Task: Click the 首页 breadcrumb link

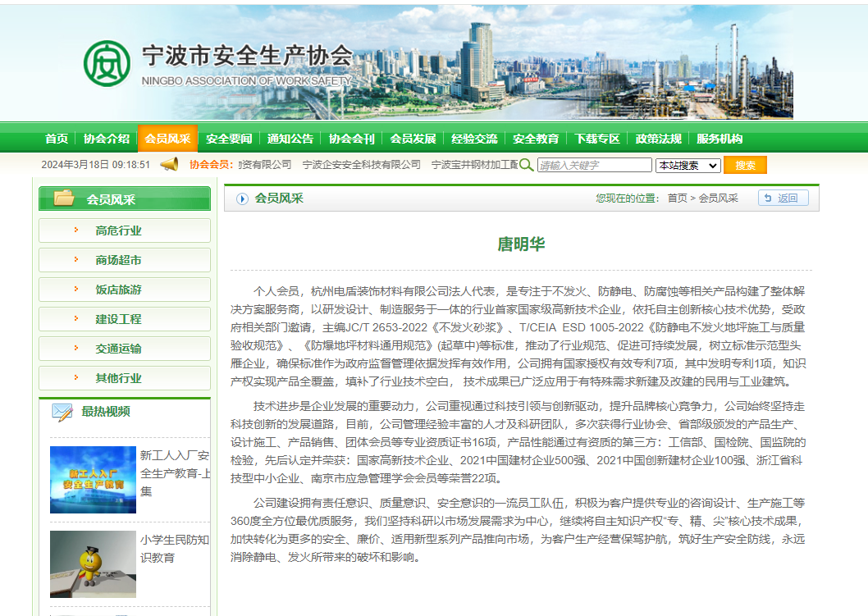Action: 677,198
